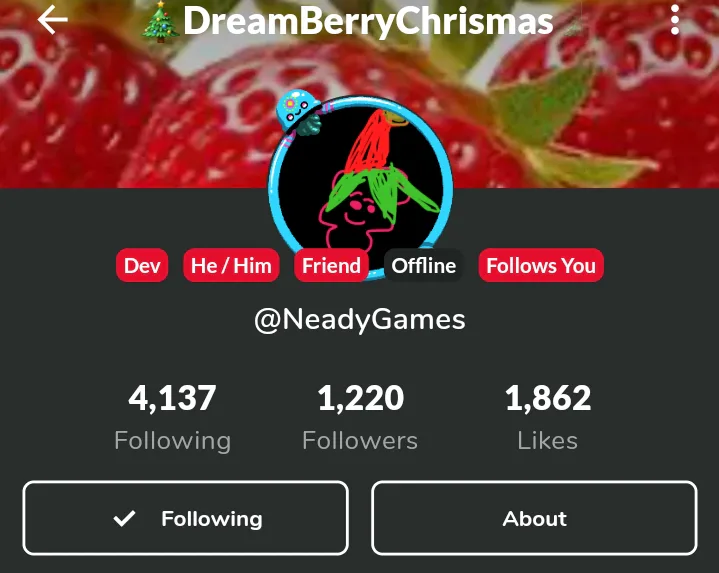This screenshot has height=573, width=719.
Task: Open the 1,862 Likes count
Action: tap(548, 417)
